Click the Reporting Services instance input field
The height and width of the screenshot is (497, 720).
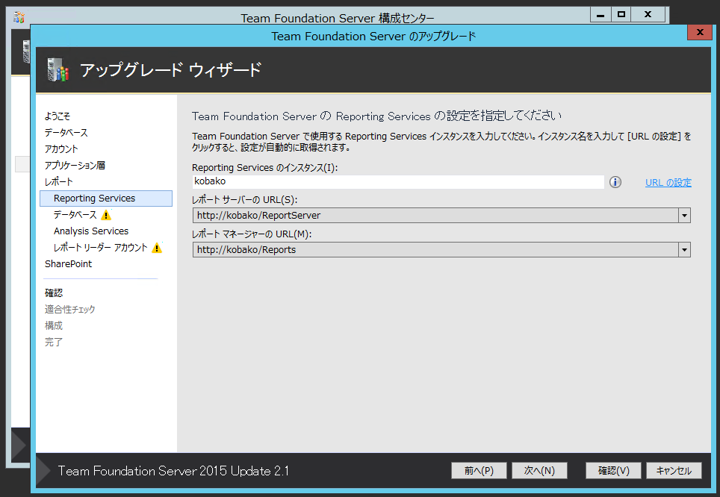(x=398, y=181)
